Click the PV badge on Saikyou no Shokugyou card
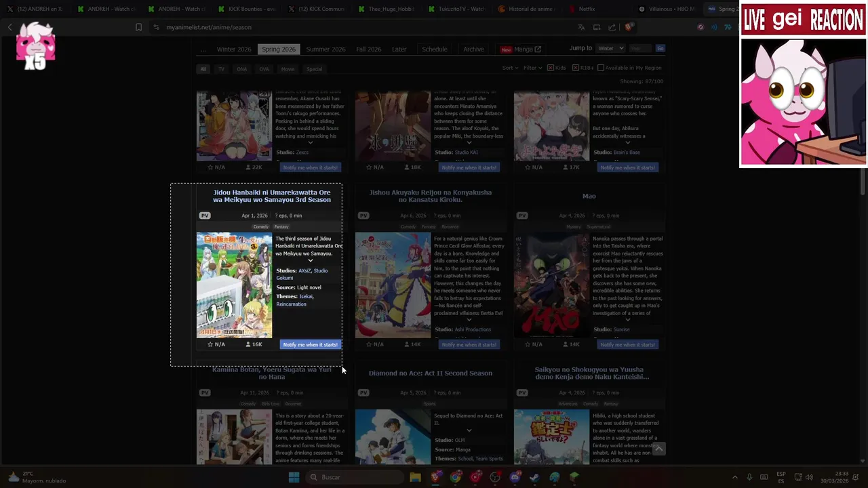Viewport: 868px width, 488px height. (522, 392)
